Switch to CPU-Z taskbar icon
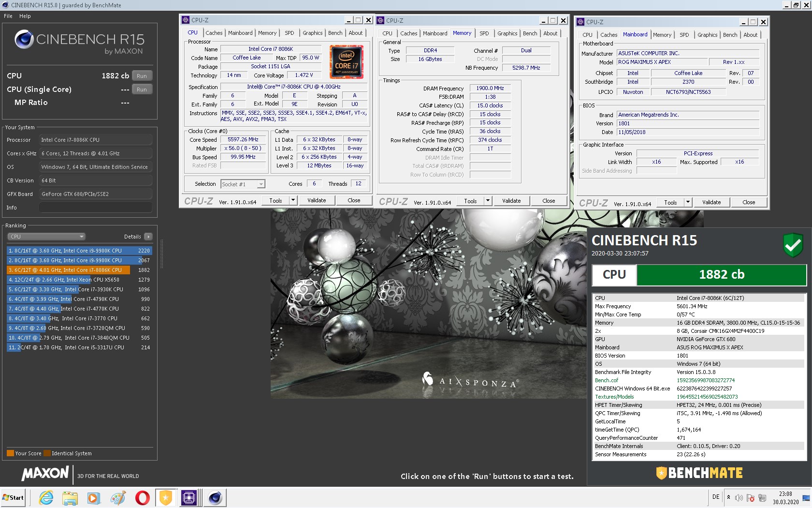 (x=189, y=497)
